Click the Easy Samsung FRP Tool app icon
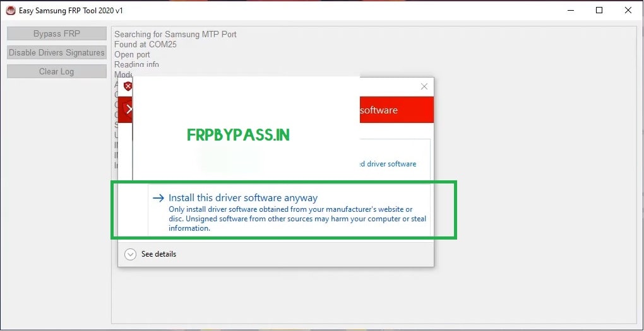 11,11
